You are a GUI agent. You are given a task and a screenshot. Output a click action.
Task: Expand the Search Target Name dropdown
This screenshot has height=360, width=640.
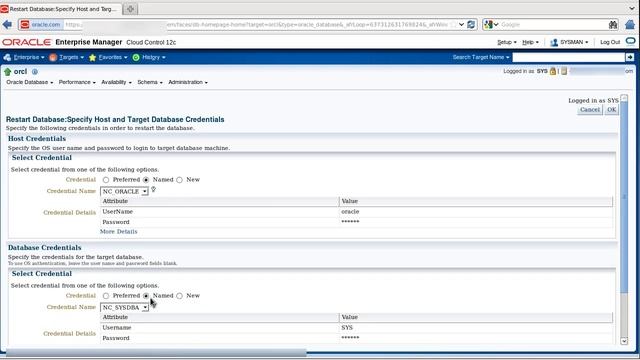tap(507, 58)
